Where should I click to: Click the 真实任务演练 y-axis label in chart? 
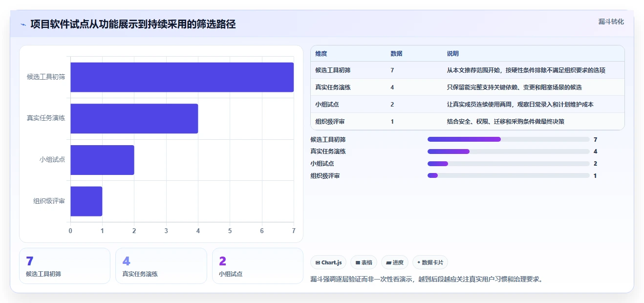[46, 118]
